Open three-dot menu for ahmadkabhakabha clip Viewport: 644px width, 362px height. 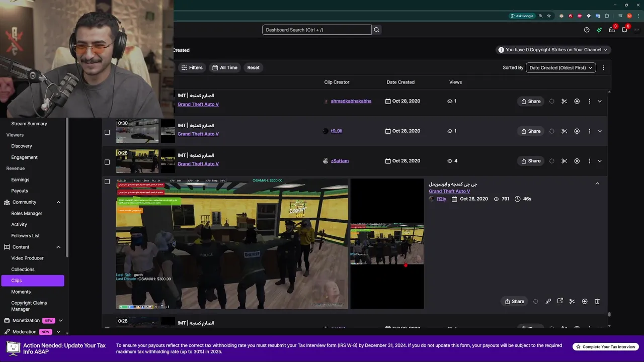pos(590,101)
